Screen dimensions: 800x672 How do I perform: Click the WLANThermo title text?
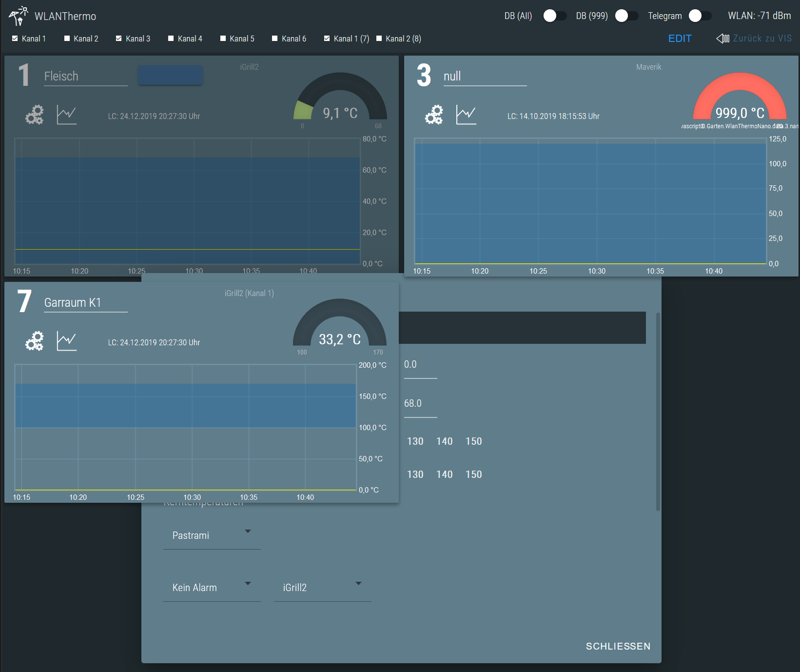(x=65, y=16)
